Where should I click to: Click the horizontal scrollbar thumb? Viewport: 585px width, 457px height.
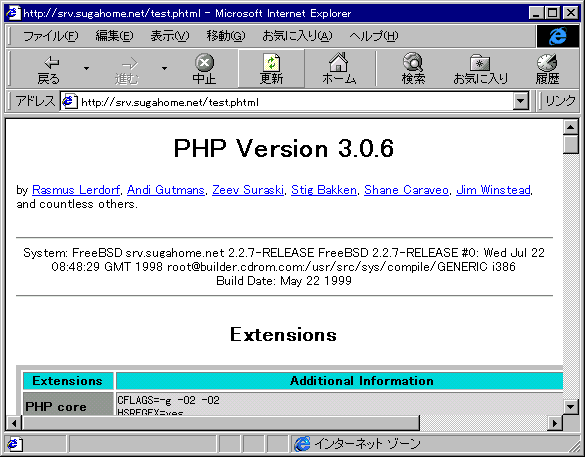tap(221, 423)
